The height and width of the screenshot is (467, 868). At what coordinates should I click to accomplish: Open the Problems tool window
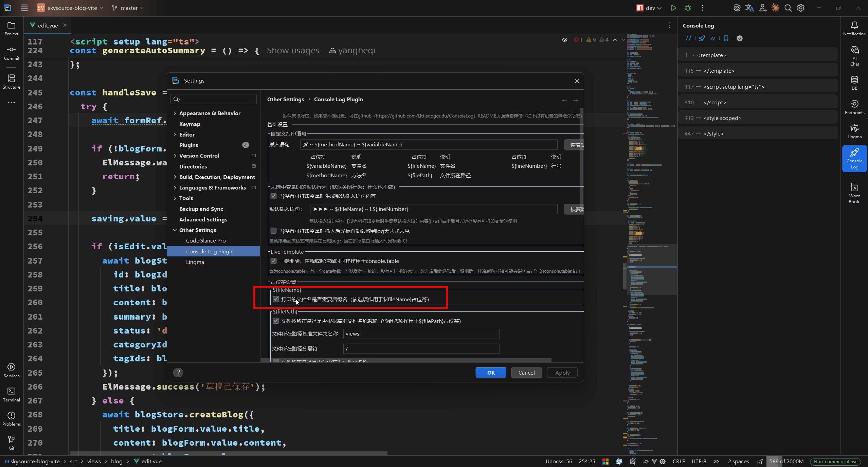pyautogui.click(x=12, y=419)
